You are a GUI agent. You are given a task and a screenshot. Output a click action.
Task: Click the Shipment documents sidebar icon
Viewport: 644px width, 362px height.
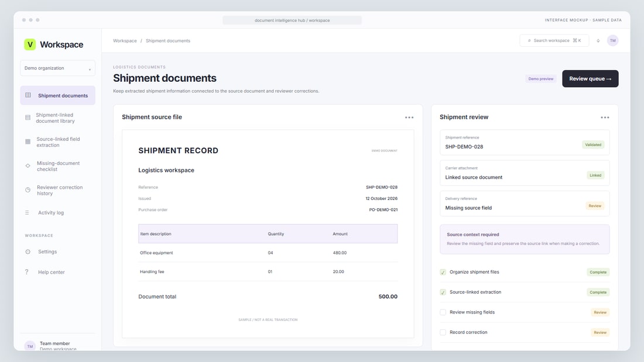(x=28, y=95)
